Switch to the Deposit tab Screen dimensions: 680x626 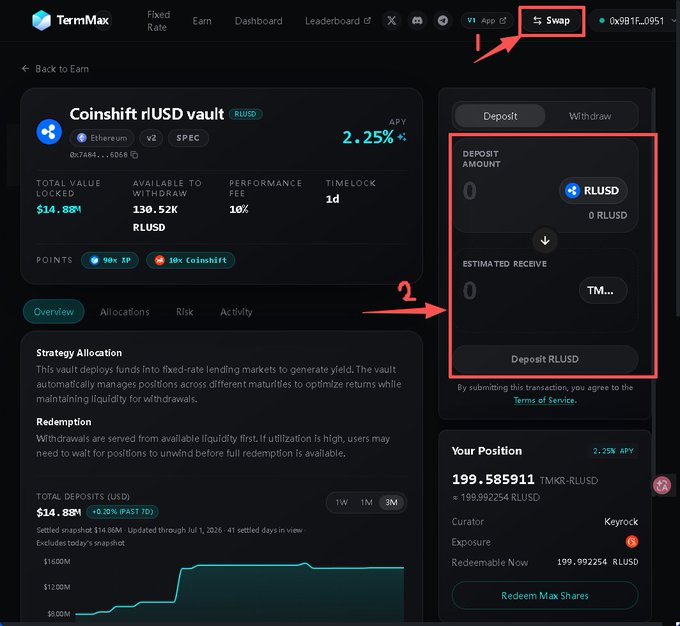500,116
